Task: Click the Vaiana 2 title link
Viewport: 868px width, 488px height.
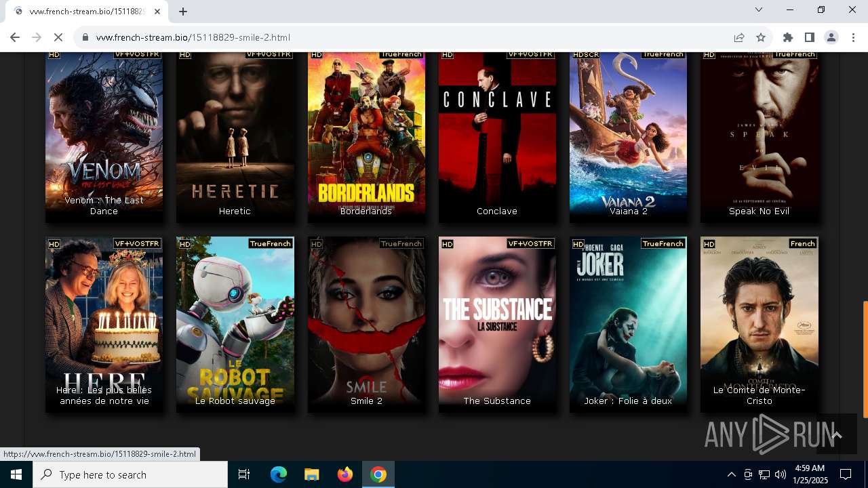Action: coord(628,211)
